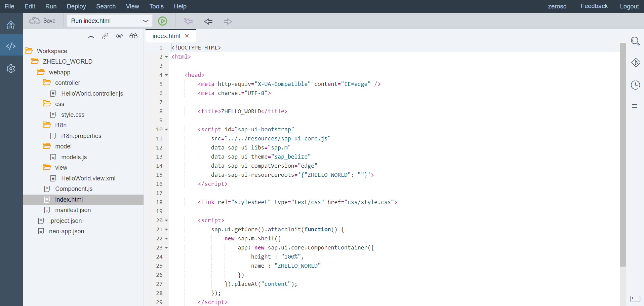Viewport: 644px width, 306px height.
Task: Collapse the css folder
Action: (x=47, y=104)
